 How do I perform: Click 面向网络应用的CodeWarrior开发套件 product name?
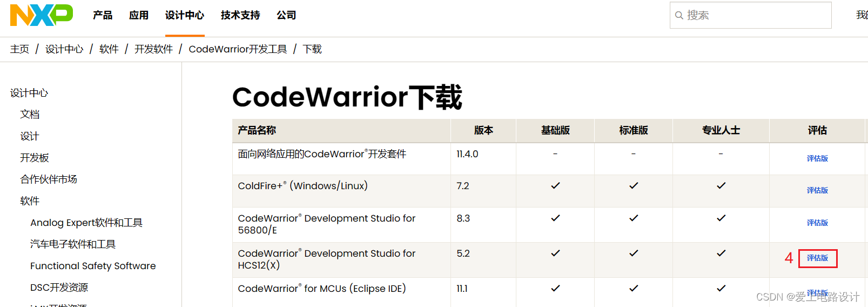[322, 154]
